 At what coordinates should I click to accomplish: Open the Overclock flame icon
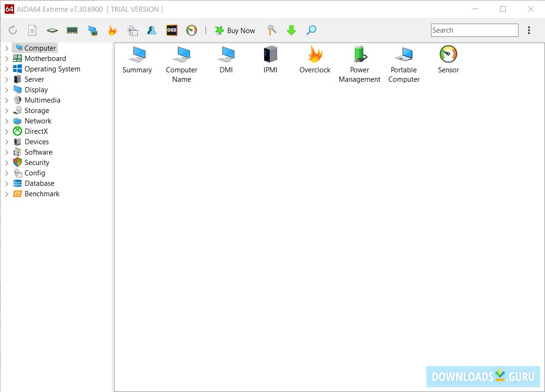[x=315, y=60]
